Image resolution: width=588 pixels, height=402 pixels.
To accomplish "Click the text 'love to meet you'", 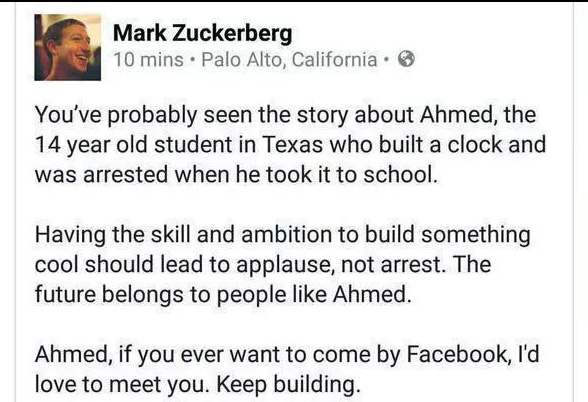I will (x=120, y=385).
